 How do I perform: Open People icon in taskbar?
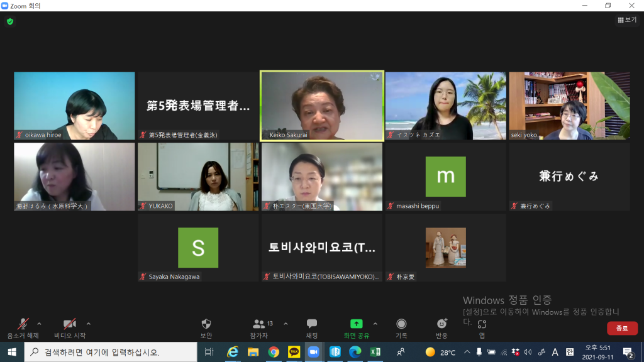click(x=401, y=352)
